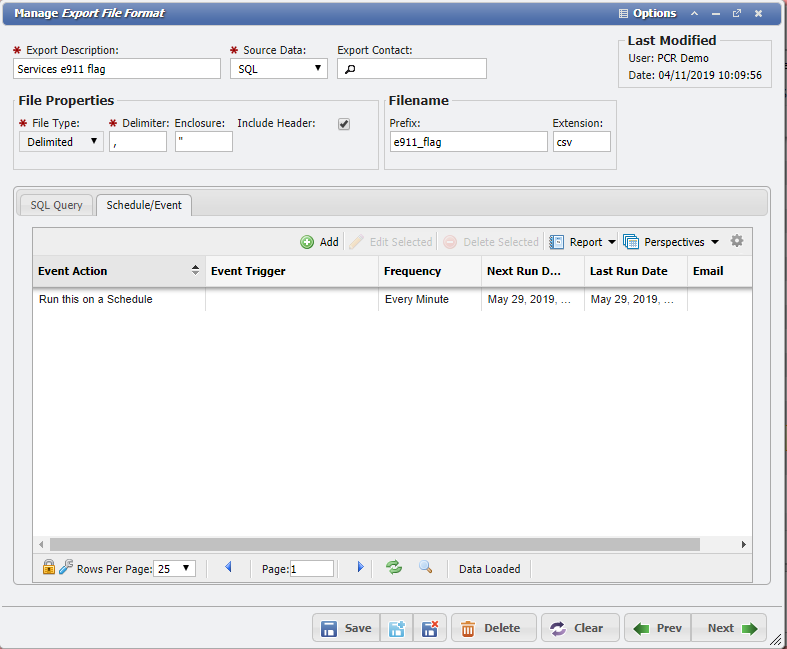Click the Save as New icon
Screen dimensions: 787x649
(x=397, y=628)
